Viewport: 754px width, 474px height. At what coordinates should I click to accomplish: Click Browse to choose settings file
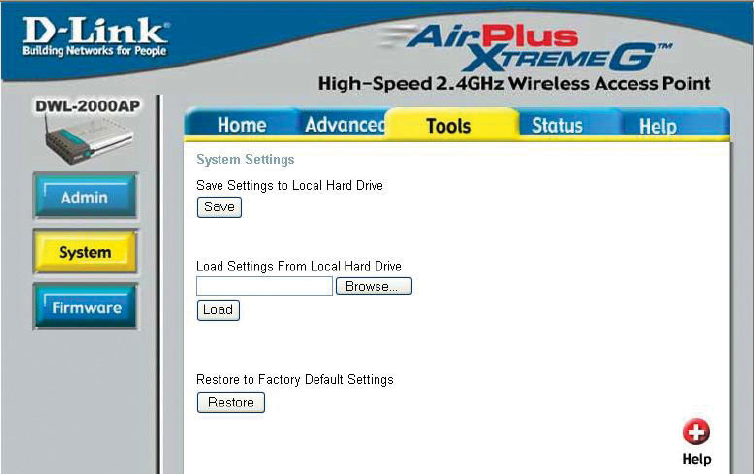(x=374, y=287)
